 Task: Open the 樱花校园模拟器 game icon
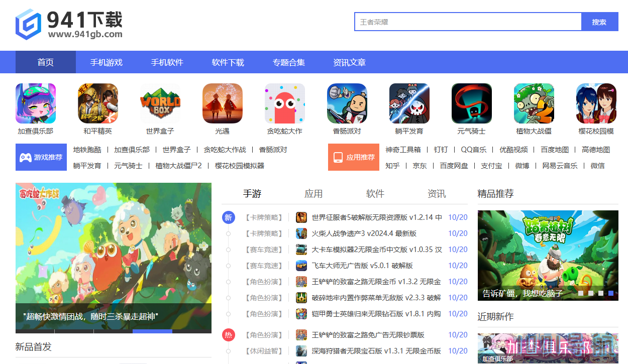click(596, 103)
